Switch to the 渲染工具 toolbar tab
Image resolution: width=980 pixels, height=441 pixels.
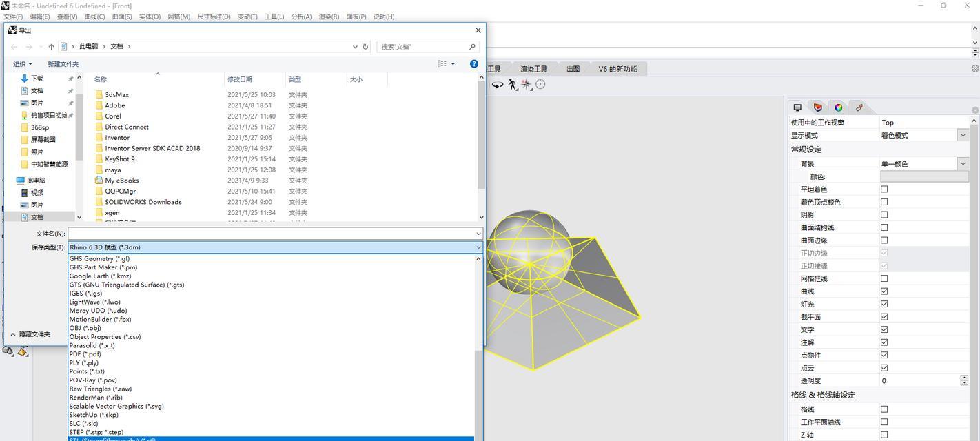pyautogui.click(x=533, y=69)
